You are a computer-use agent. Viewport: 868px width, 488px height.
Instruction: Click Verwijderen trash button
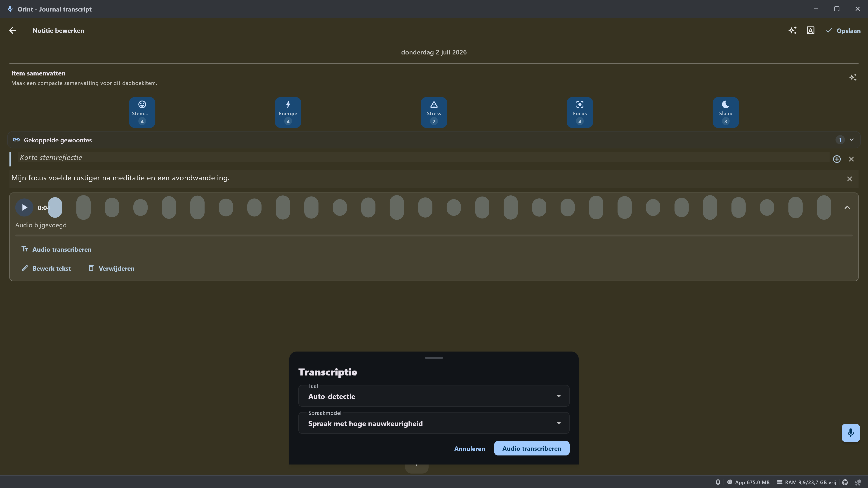(x=111, y=268)
